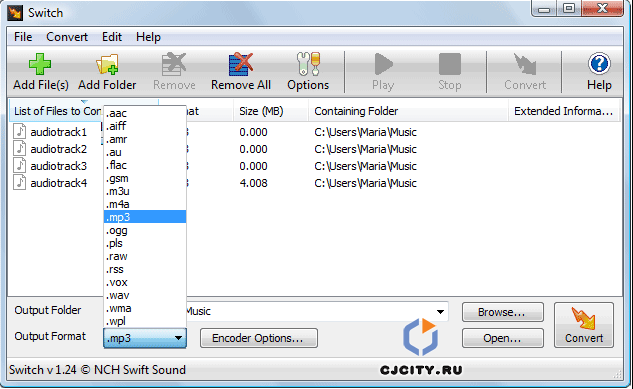
Task: Choose .wma from the format list
Action: point(145,308)
